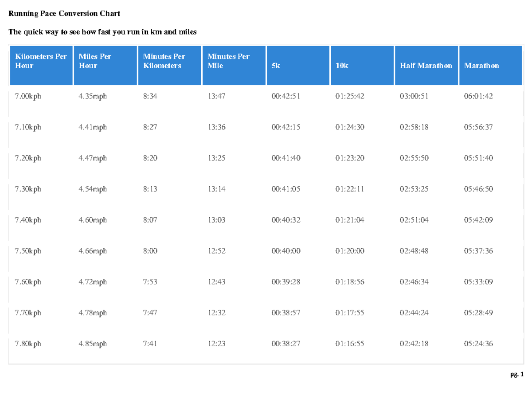Select the '7.00kph' table cell
The image size is (532, 411).
pyautogui.click(x=27, y=96)
